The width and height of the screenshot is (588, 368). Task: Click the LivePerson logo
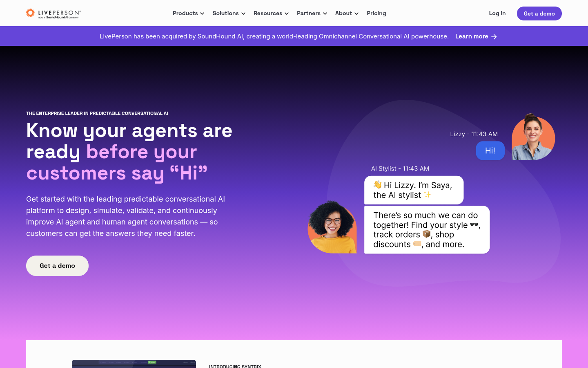[x=53, y=13]
